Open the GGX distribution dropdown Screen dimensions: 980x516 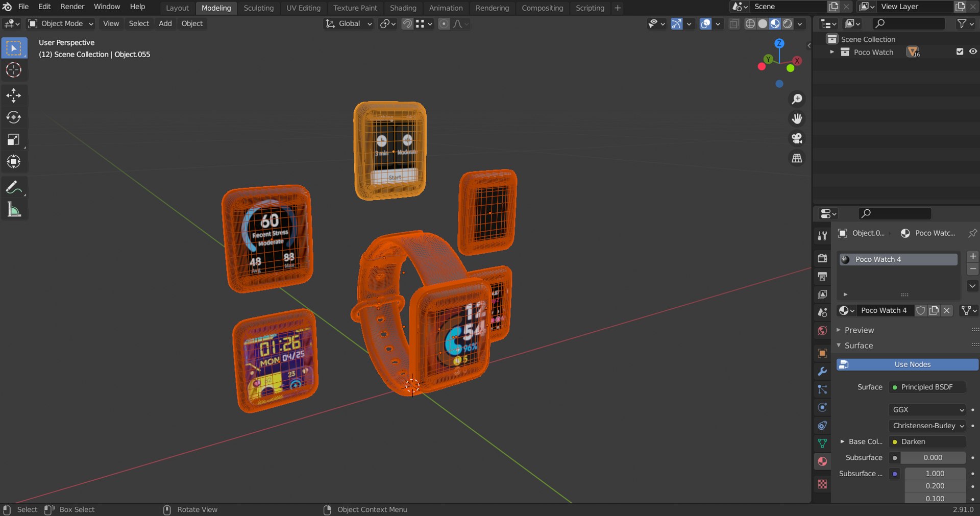927,410
